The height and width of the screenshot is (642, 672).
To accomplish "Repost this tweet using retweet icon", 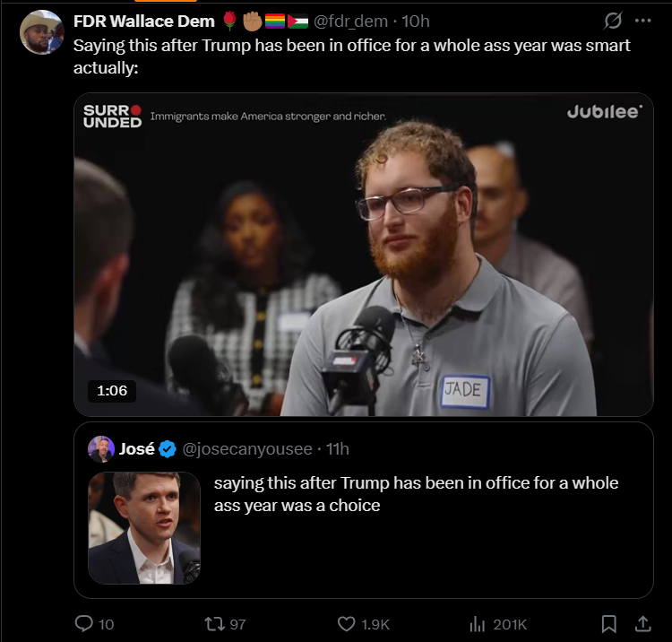I will pyautogui.click(x=214, y=623).
